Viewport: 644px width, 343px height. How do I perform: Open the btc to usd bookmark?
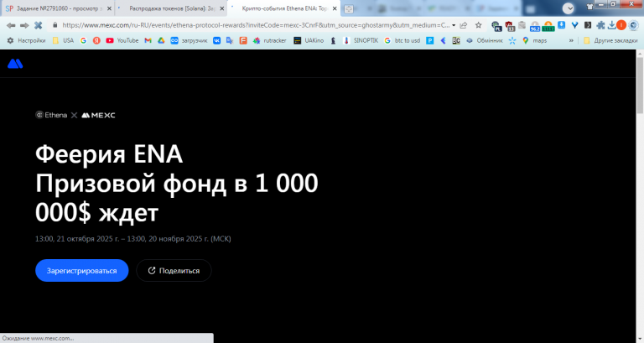(402, 40)
